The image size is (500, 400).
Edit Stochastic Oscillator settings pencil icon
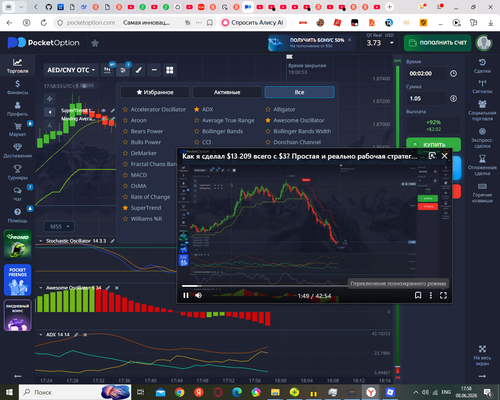(x=113, y=241)
